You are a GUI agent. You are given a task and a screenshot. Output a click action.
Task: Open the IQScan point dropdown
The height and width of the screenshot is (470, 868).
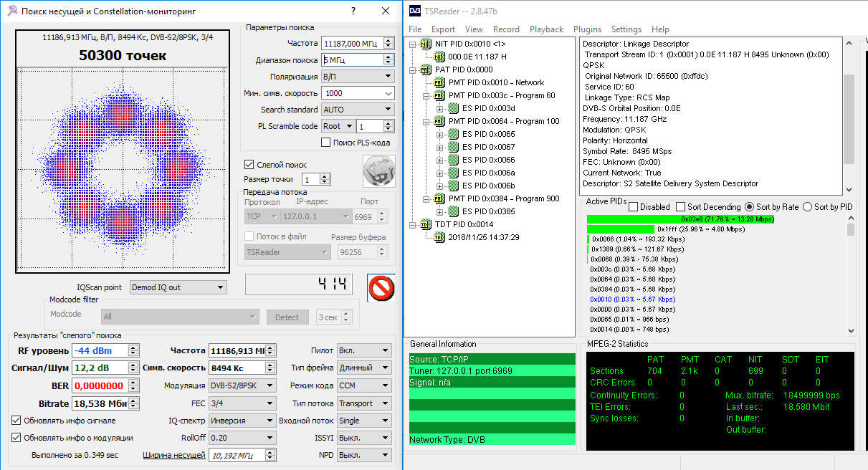[178, 287]
